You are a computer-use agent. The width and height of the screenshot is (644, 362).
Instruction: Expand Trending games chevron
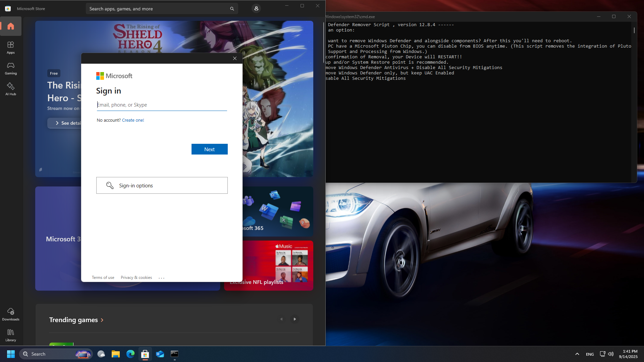[x=102, y=320]
